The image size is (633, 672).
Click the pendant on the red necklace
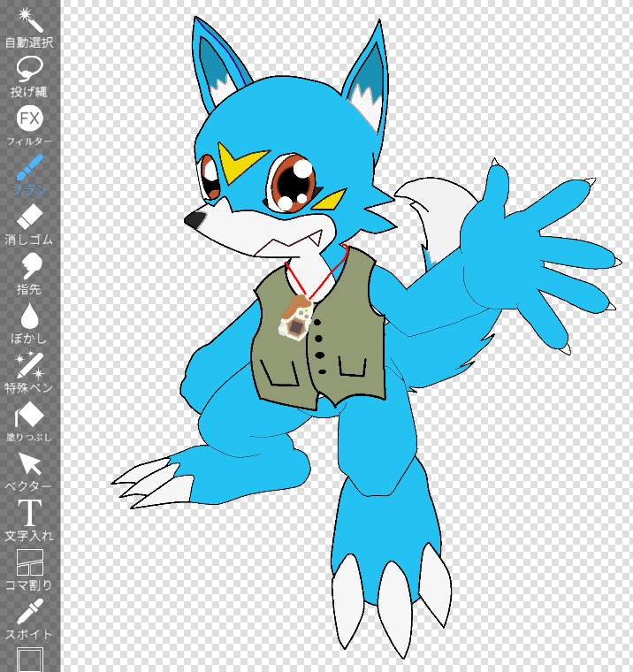tap(294, 318)
